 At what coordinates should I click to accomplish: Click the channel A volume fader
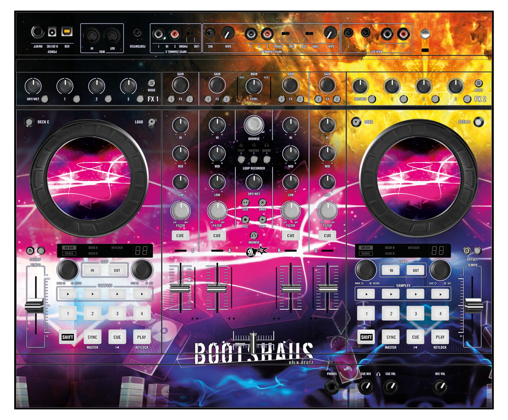(x=217, y=289)
